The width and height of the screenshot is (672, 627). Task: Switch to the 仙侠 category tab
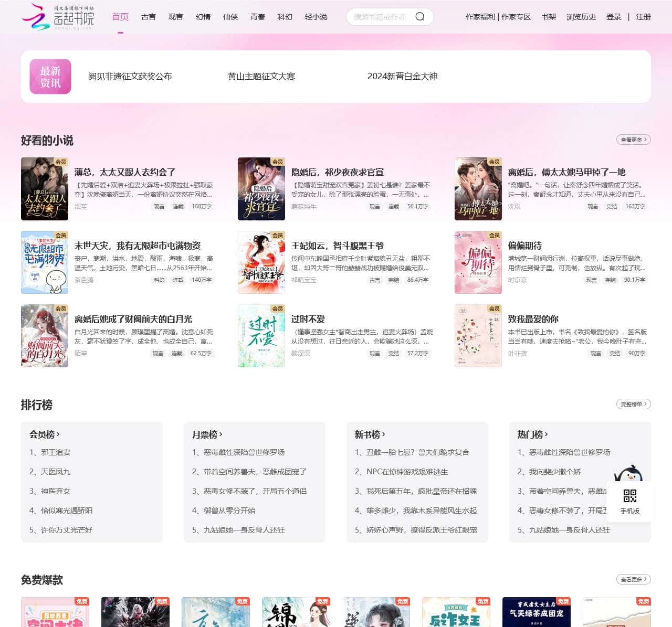click(230, 17)
